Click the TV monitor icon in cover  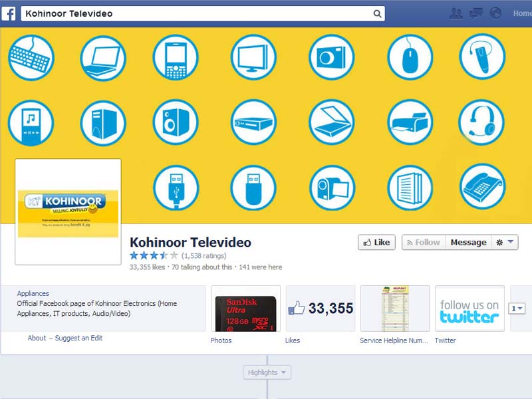tap(253, 57)
